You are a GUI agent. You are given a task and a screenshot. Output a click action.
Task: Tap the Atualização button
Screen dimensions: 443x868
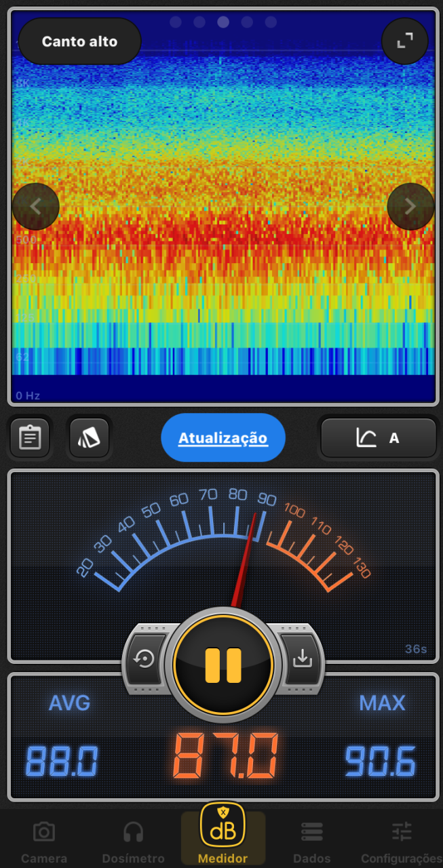click(223, 438)
